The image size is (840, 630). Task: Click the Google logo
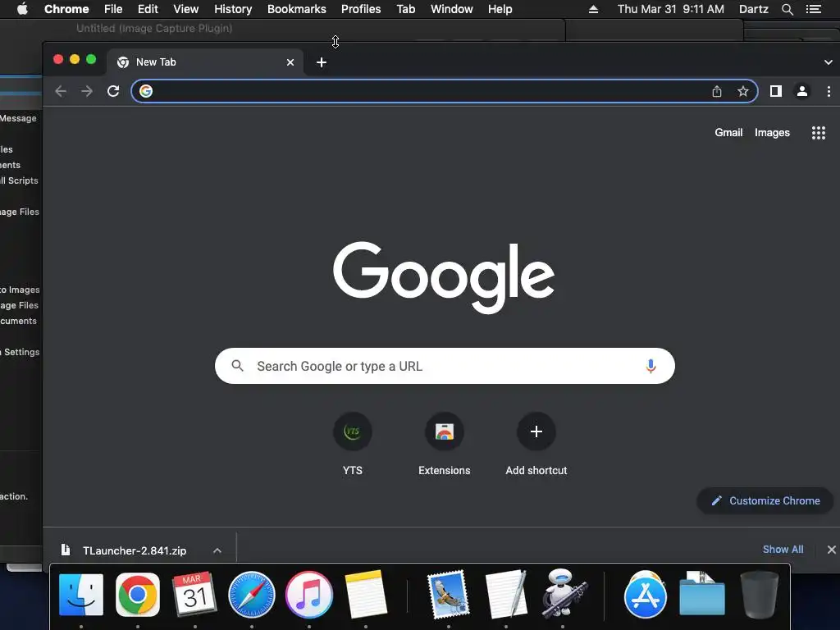[444, 277]
